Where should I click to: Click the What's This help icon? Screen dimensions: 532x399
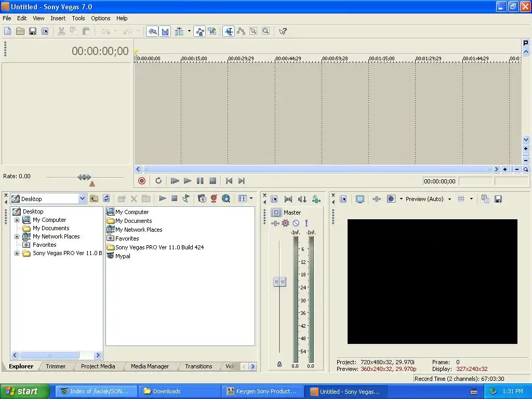point(283,32)
